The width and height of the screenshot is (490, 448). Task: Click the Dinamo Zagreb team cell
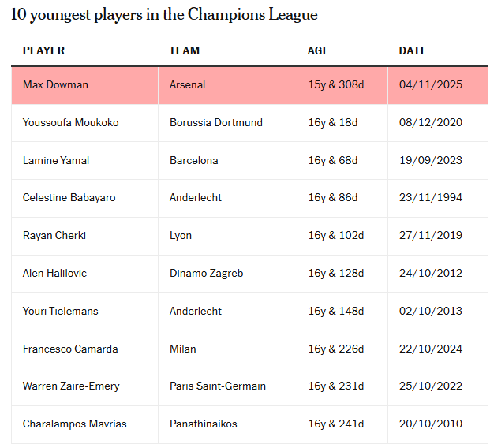(206, 274)
